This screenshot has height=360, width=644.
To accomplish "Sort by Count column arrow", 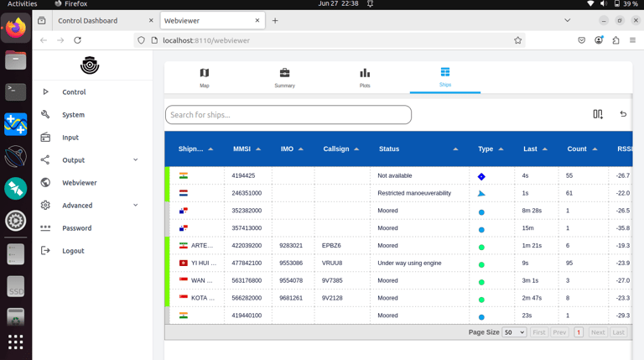I will 595,149.
